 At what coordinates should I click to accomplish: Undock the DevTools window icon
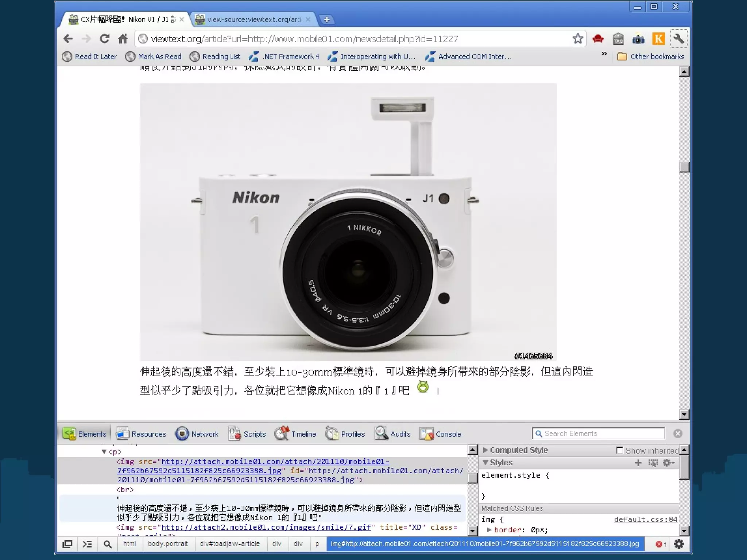click(67, 544)
